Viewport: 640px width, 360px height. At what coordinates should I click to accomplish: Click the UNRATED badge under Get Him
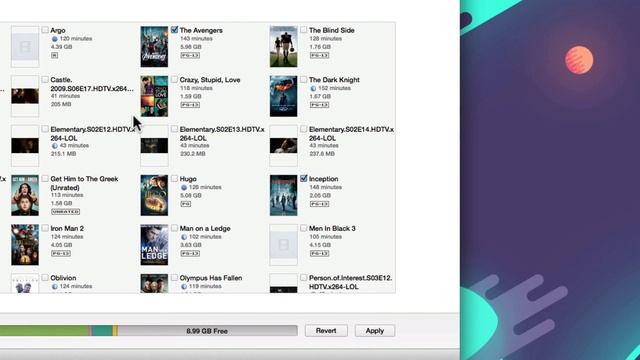[66, 211]
